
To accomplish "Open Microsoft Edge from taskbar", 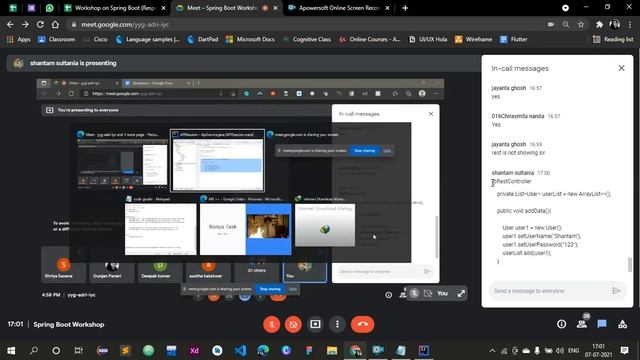I will point(263,351).
